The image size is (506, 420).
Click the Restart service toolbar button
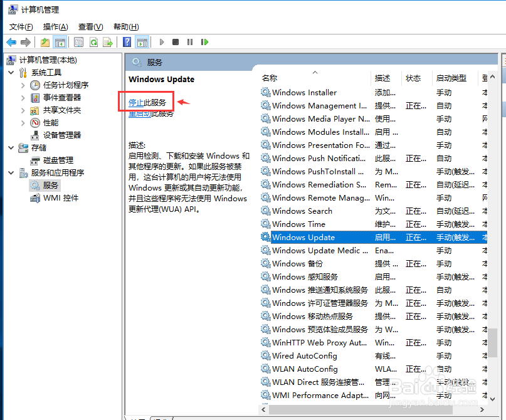tap(204, 42)
